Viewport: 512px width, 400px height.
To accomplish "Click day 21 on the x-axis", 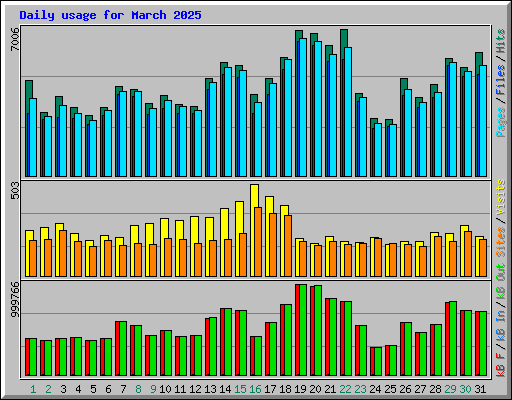I will click(330, 389).
